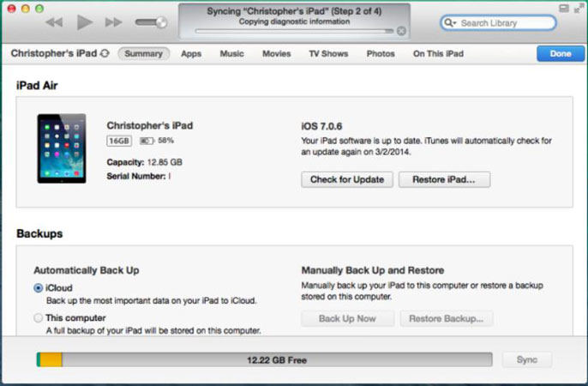The width and height of the screenshot is (588, 386).
Task: Adjust the volume slider knob
Action: 162,22
